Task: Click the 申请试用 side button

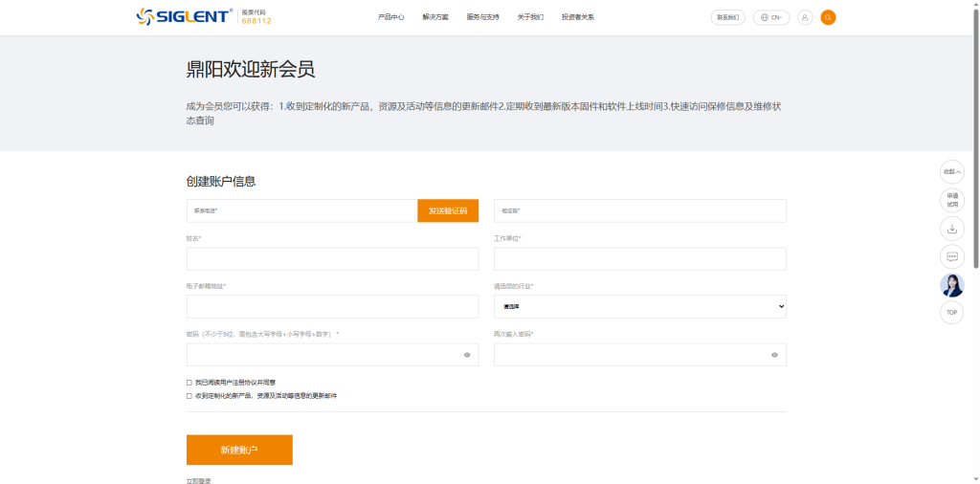Action: 951,200
